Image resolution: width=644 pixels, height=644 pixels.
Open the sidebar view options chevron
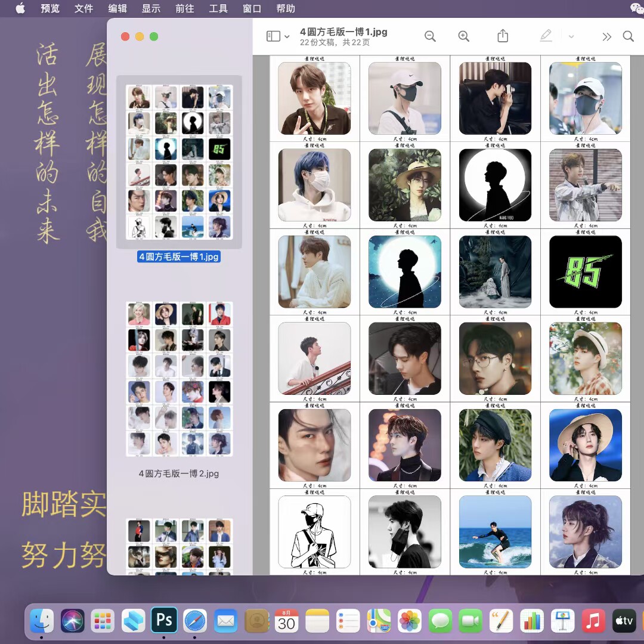pyautogui.click(x=287, y=36)
